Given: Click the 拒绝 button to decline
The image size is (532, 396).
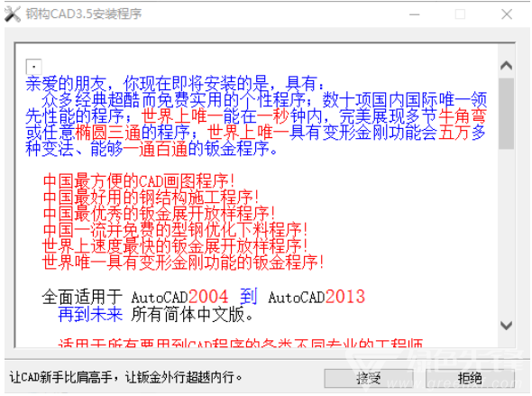Looking at the screenshot, I should (x=470, y=378).
